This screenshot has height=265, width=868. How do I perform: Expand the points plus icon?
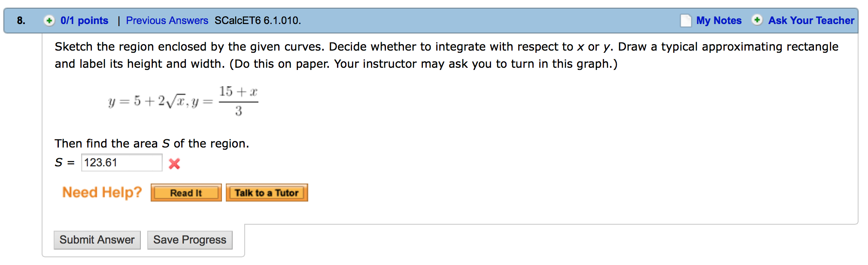pos(49,21)
